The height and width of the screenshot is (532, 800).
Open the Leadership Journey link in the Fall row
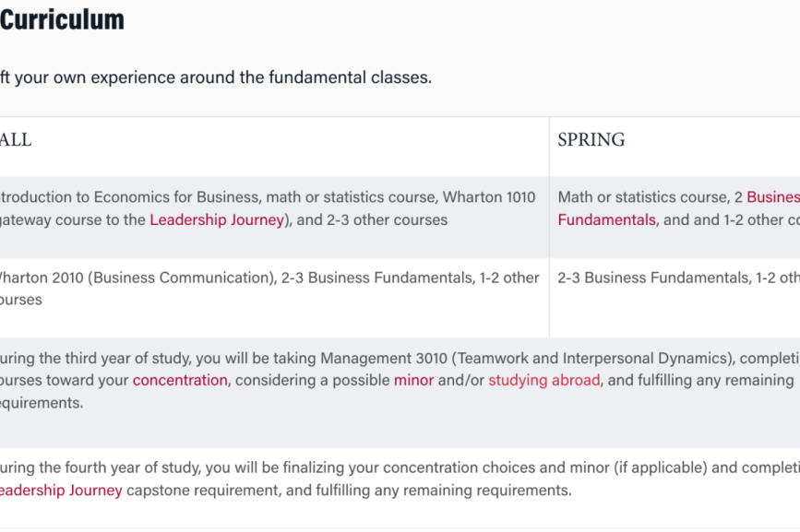pyautogui.click(x=217, y=220)
